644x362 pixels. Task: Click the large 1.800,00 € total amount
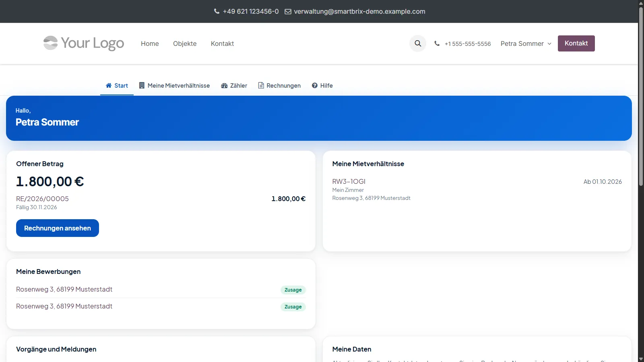(x=50, y=181)
